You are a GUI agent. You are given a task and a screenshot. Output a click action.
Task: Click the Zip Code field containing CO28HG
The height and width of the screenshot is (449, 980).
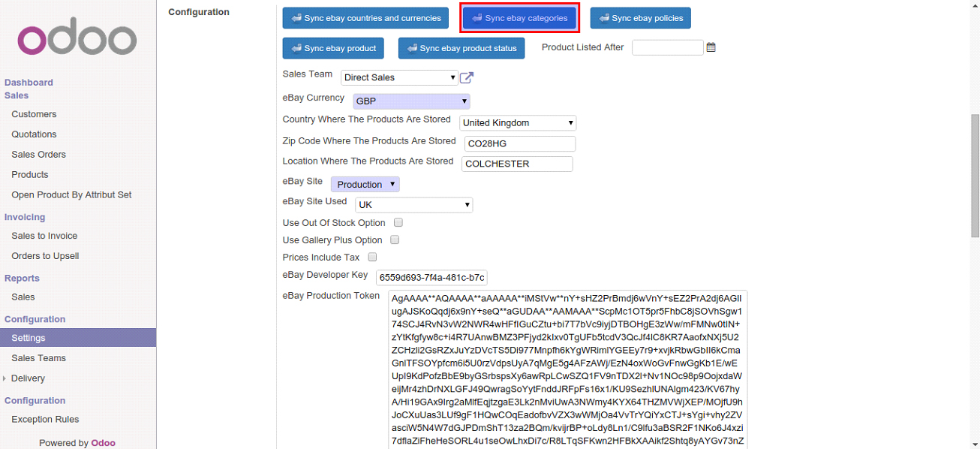tap(519, 143)
